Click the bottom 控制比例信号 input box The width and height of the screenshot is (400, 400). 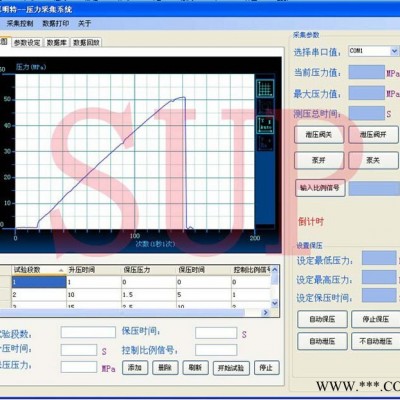[x=216, y=350]
